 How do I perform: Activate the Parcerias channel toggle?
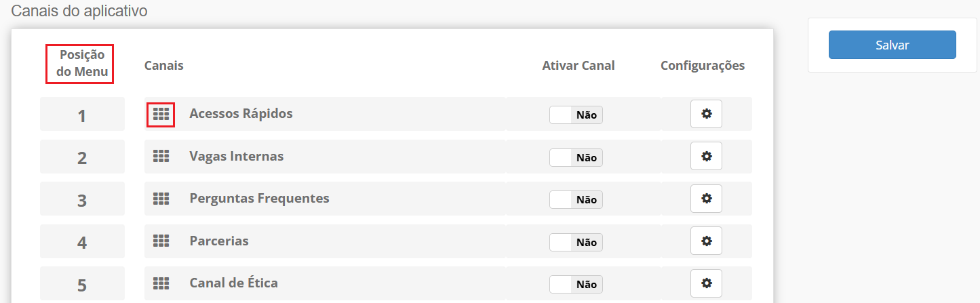coord(576,242)
